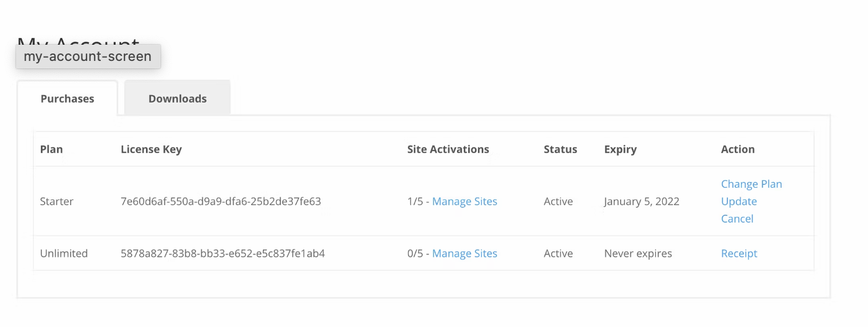Open the Receipt for the Unlimited plan
868x327 pixels.
[x=739, y=254]
